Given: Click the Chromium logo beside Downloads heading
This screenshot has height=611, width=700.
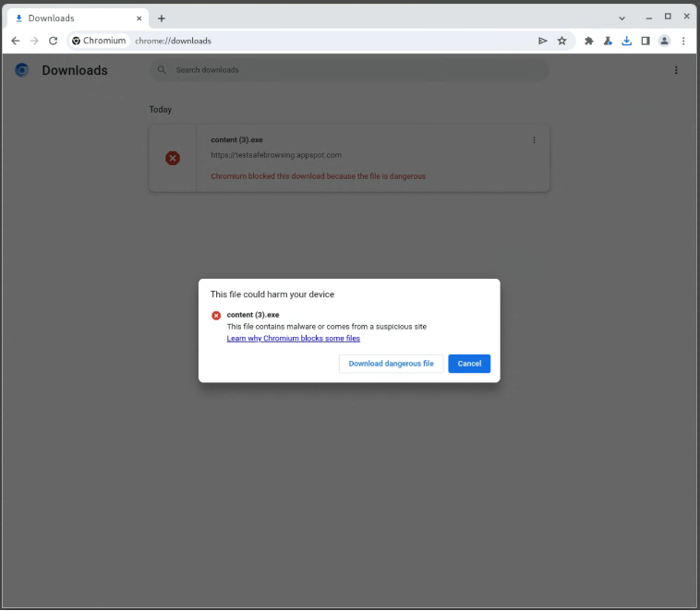Looking at the screenshot, I should click(22, 70).
